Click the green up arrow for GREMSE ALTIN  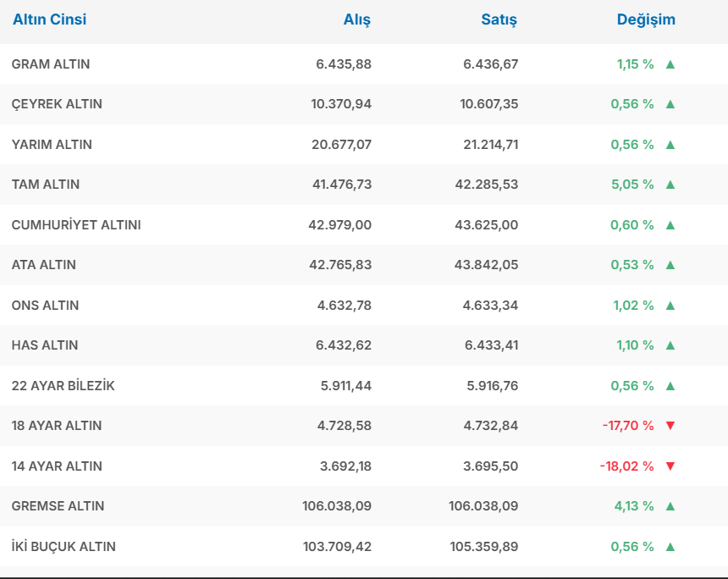670,506
